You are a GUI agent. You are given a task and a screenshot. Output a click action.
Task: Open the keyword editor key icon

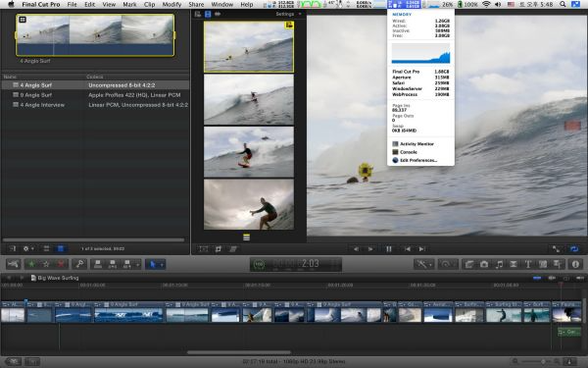click(x=79, y=264)
